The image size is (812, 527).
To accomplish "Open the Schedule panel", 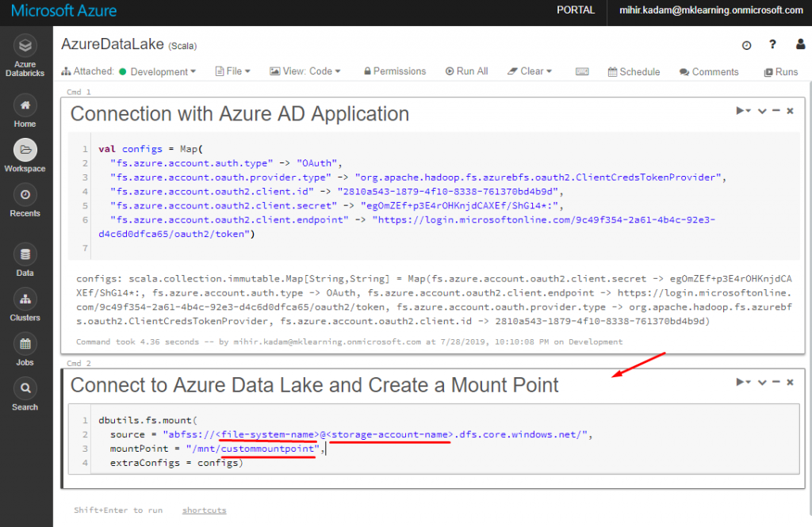I will [634, 72].
